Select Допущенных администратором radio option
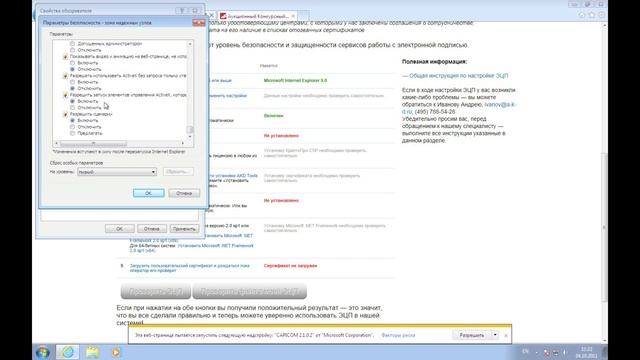The width and height of the screenshot is (640, 360). [x=72, y=44]
